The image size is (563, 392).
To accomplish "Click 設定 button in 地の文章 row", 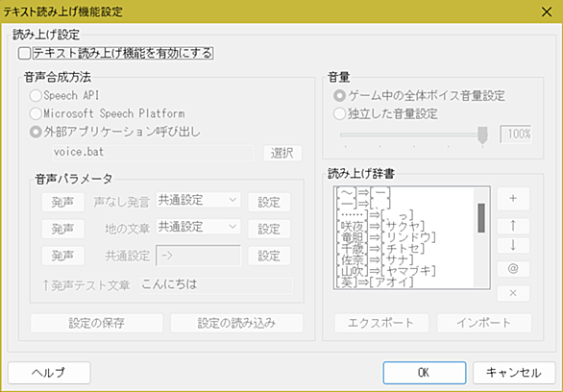I will (x=269, y=229).
